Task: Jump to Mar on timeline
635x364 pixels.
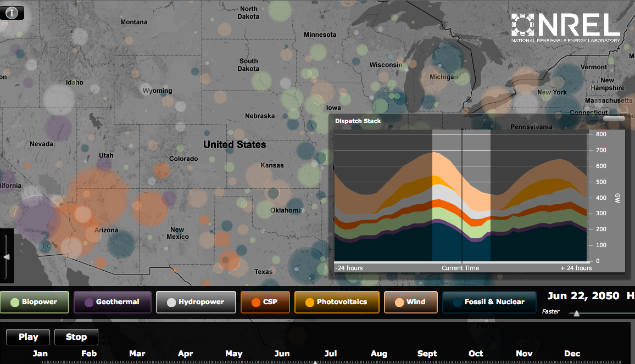Action: click(137, 354)
